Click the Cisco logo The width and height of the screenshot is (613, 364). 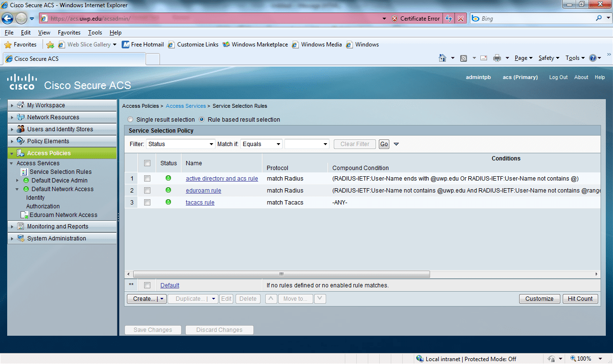(22, 82)
